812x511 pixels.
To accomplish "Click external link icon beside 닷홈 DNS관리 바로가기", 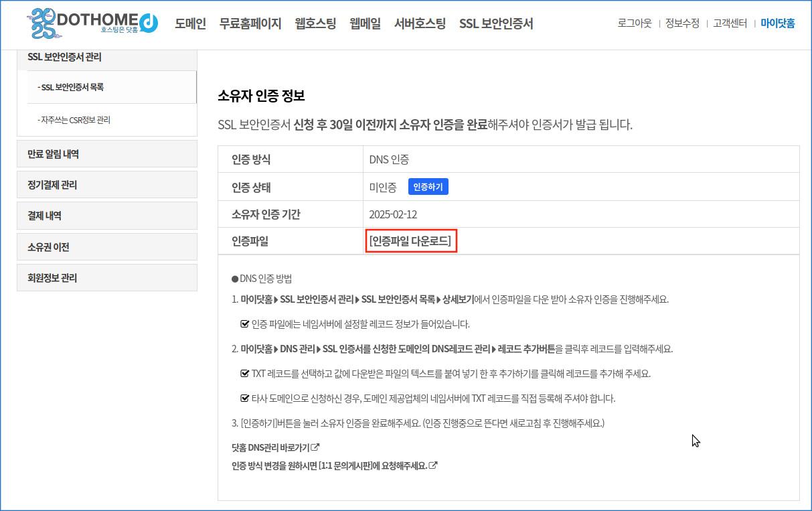I will click(315, 447).
